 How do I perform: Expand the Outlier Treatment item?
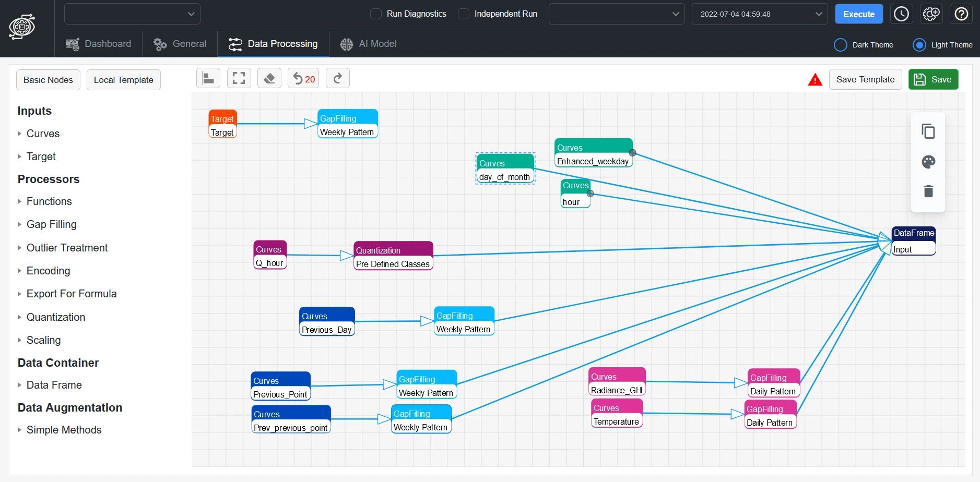(63, 248)
